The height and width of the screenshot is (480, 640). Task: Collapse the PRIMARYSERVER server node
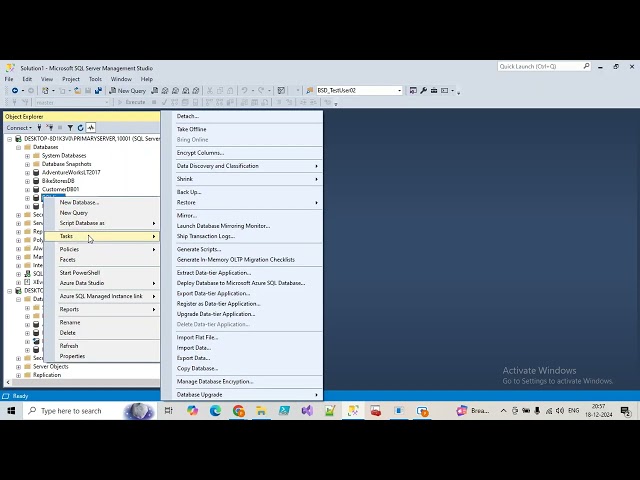point(10,139)
